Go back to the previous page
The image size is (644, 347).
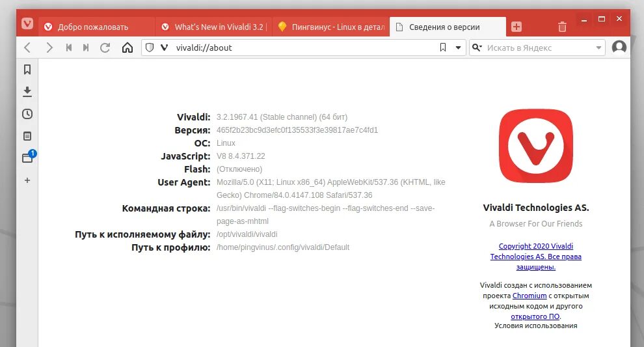tap(27, 48)
